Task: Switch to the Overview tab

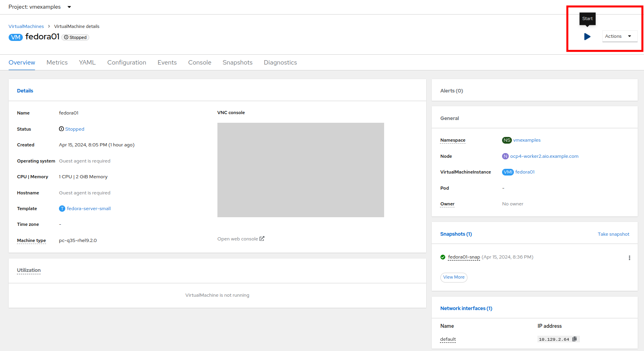Action: 22,63
